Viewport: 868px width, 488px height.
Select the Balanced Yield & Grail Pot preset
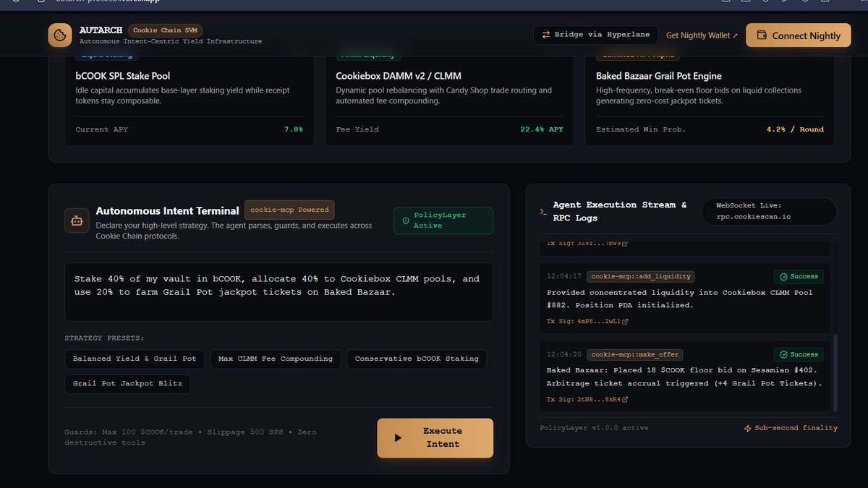pyautogui.click(x=135, y=359)
